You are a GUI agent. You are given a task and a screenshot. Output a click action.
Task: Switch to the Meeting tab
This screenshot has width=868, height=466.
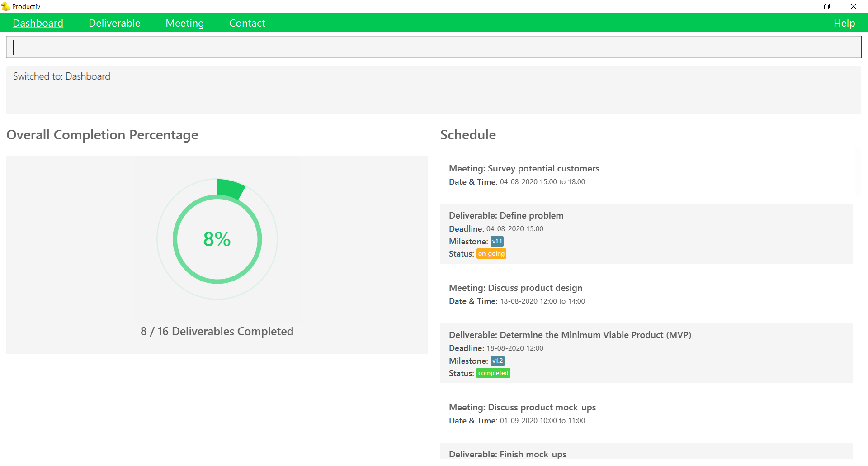pos(184,23)
